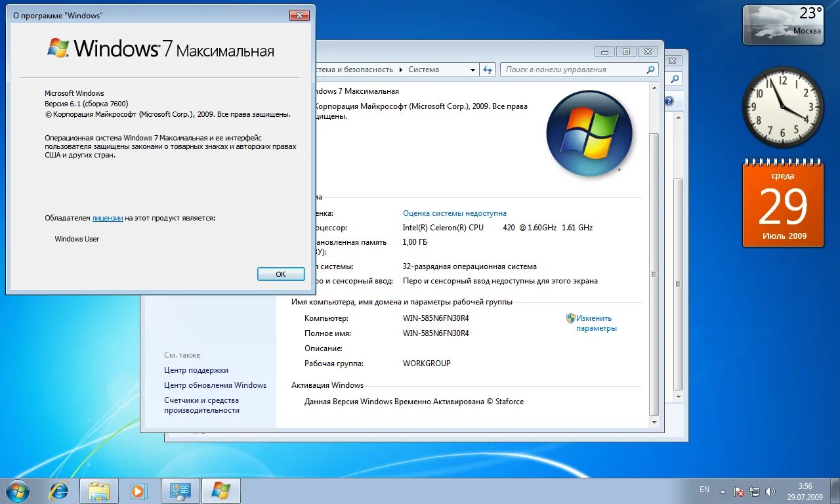Click Изменить параметры link
Screen dimensions: 840x504
click(597, 324)
